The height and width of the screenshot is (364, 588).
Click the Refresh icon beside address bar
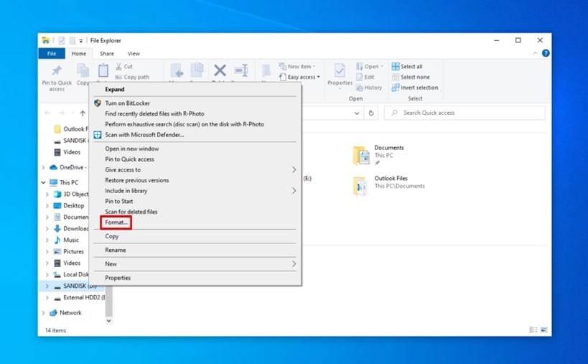pyautogui.click(x=371, y=113)
